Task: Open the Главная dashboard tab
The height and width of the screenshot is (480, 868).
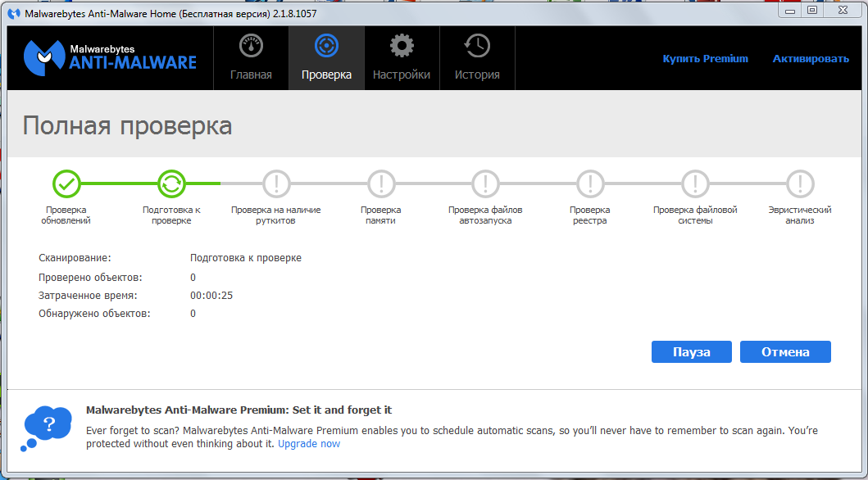Action: 251,57
